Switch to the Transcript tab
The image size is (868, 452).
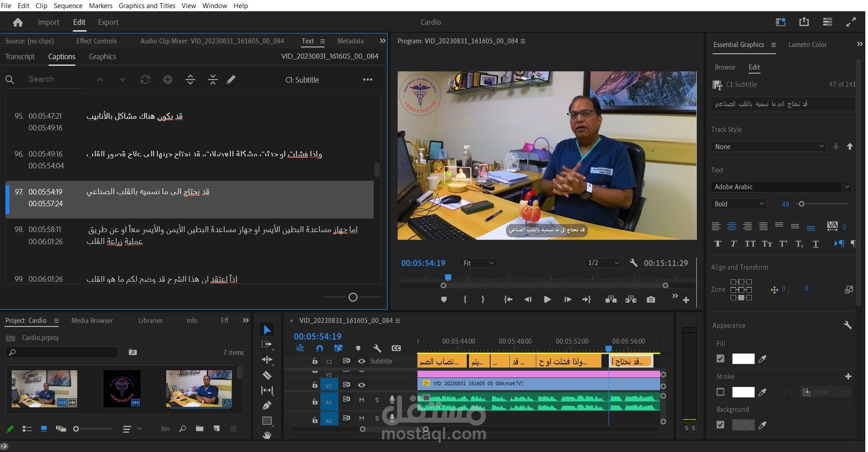(20, 56)
